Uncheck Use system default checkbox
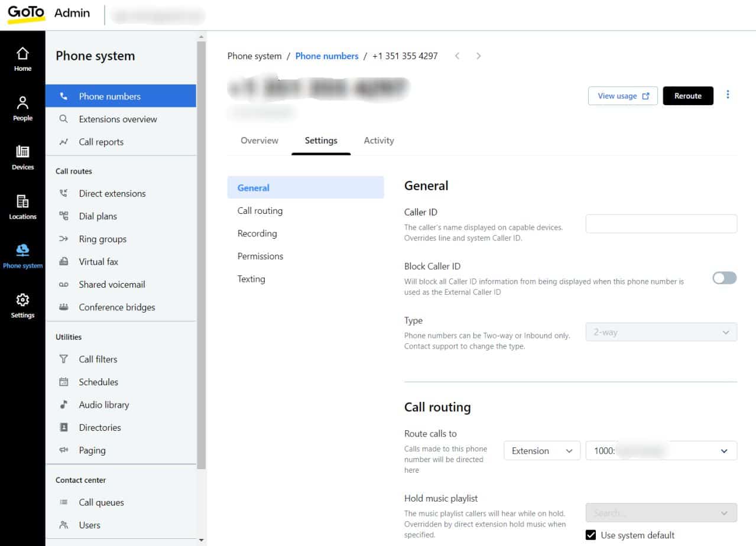The image size is (756, 546). click(x=590, y=535)
